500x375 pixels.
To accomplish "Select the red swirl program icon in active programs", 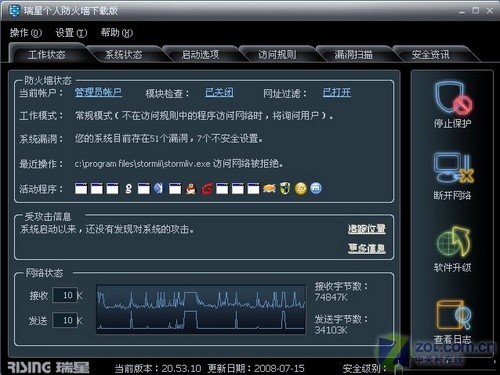I will point(206,189).
